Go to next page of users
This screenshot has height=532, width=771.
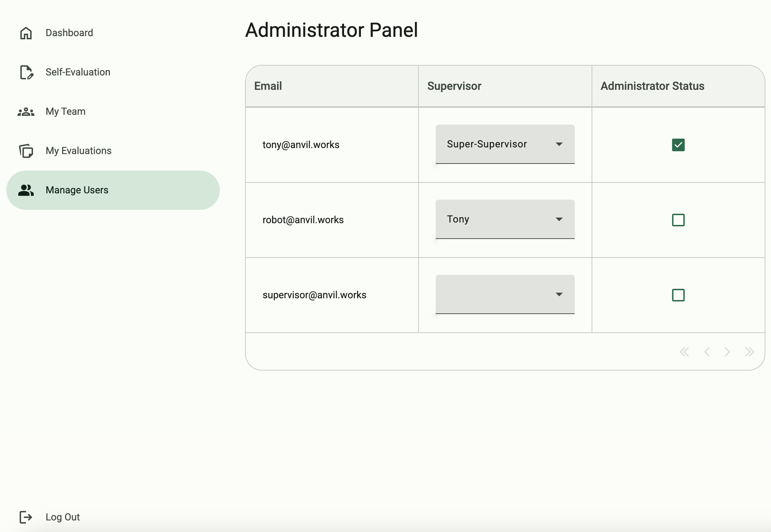point(727,352)
